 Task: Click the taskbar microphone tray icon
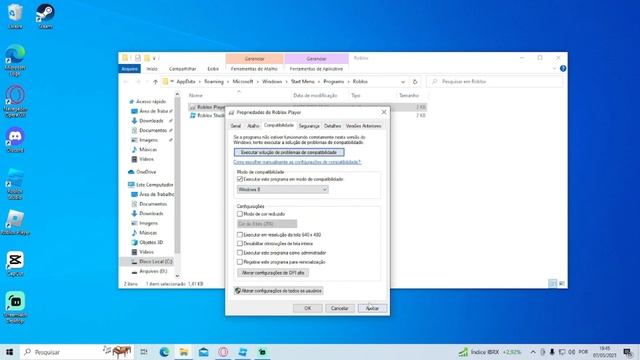552,352
